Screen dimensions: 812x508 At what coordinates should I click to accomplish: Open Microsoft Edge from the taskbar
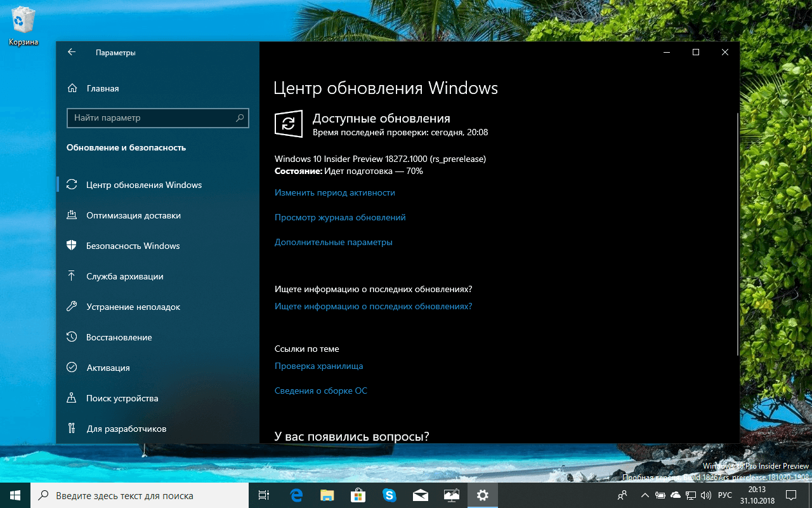[296, 495]
